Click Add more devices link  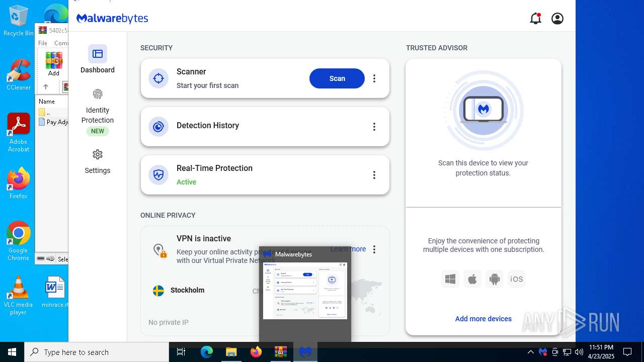[483, 319]
